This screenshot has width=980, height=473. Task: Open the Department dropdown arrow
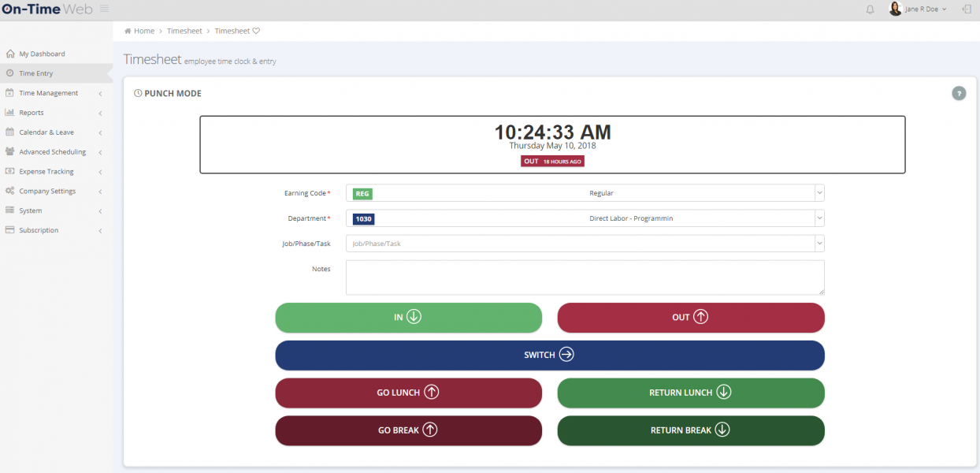coord(819,218)
